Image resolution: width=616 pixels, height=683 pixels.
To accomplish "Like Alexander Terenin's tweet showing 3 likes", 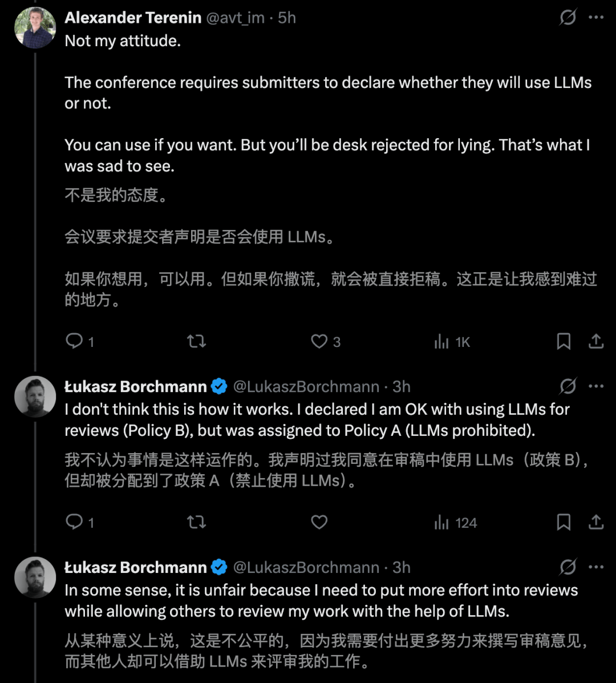I will [319, 341].
